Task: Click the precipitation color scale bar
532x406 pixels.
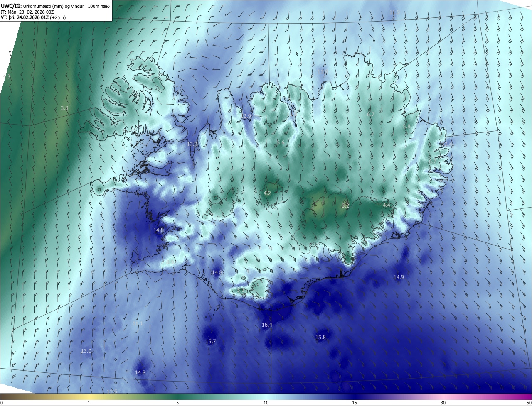Action: pyautogui.click(x=266, y=396)
